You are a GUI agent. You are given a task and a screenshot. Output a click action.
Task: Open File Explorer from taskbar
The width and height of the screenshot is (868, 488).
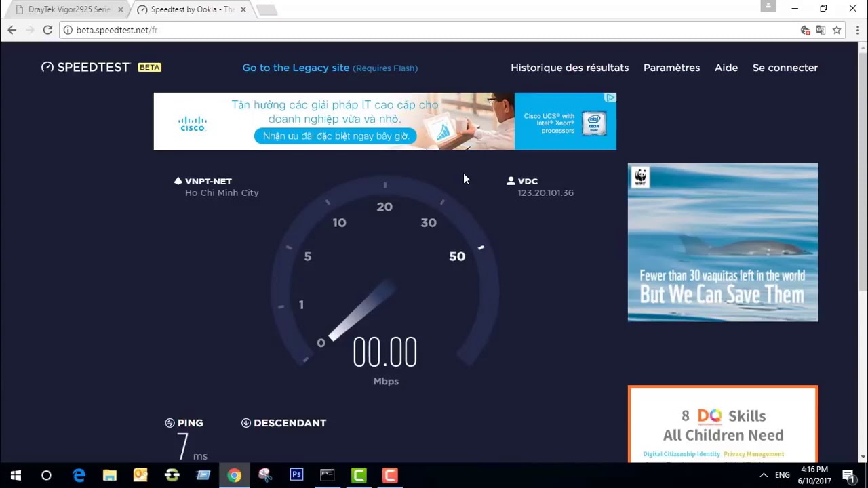(x=109, y=475)
